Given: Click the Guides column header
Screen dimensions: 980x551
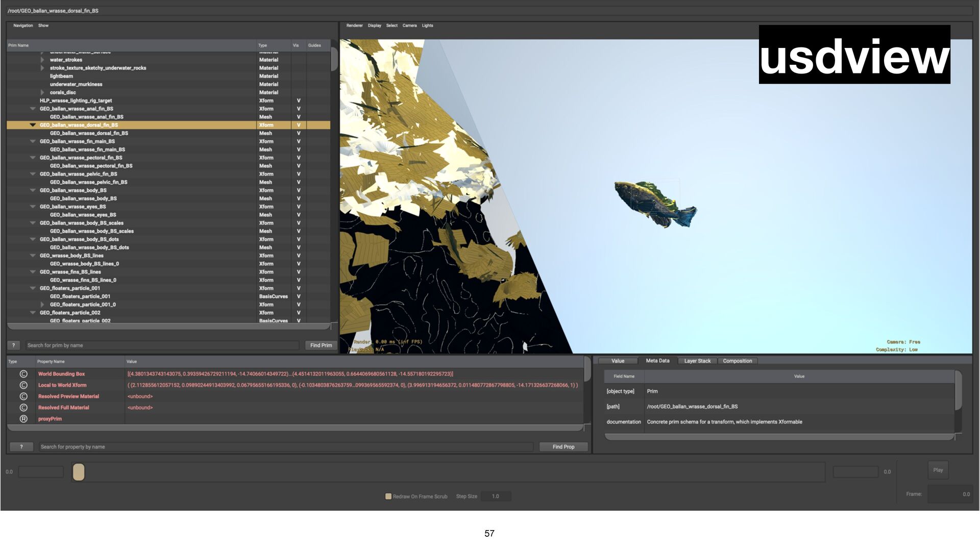Looking at the screenshot, I should point(318,45).
